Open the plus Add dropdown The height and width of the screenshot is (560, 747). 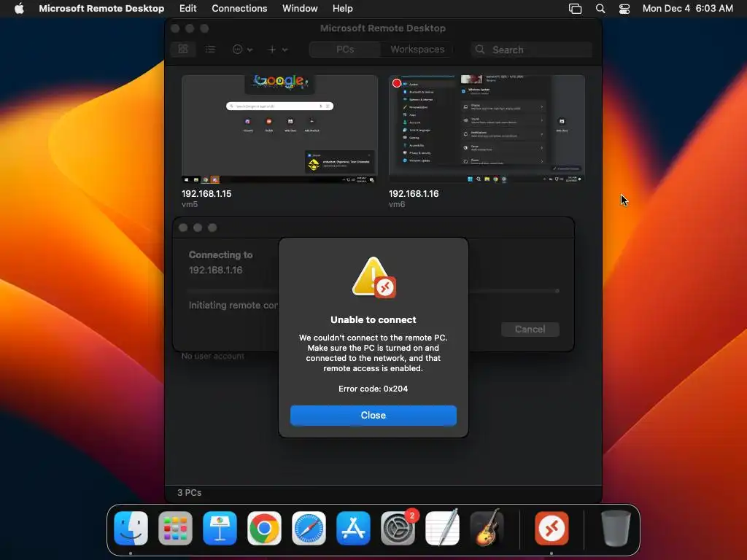click(278, 49)
